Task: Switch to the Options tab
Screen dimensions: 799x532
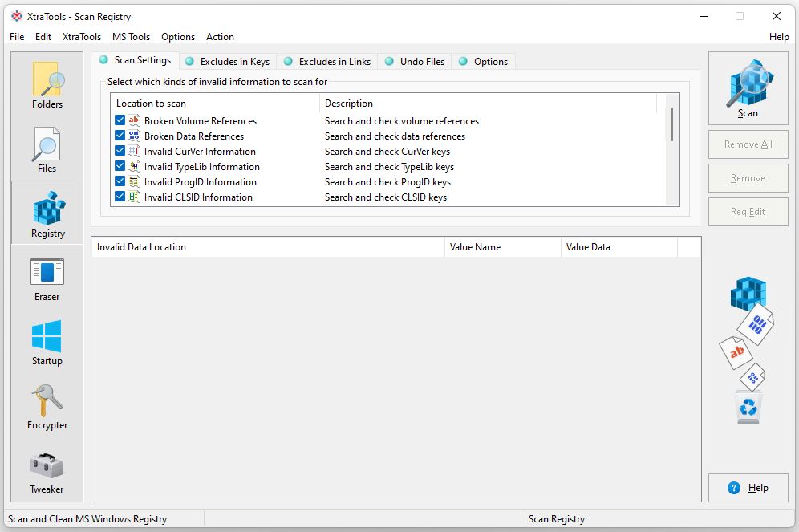Action: point(484,62)
